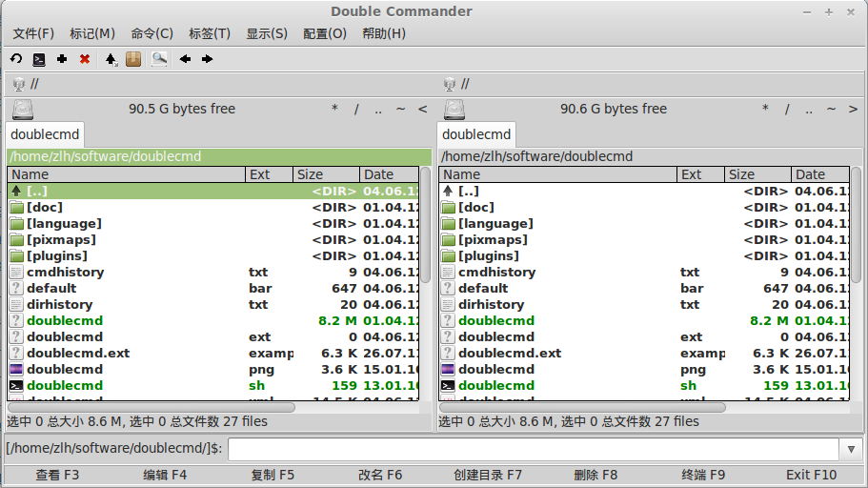Click the back arrow toolbar icon
Viewport: 868px width, 488px height.
pos(185,59)
